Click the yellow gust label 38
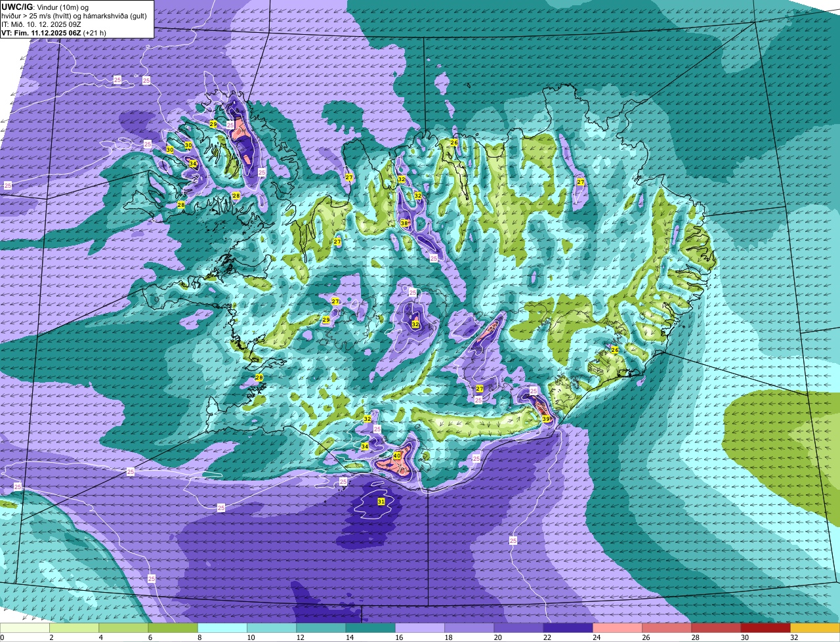The height and width of the screenshot is (642, 840). 404,223
